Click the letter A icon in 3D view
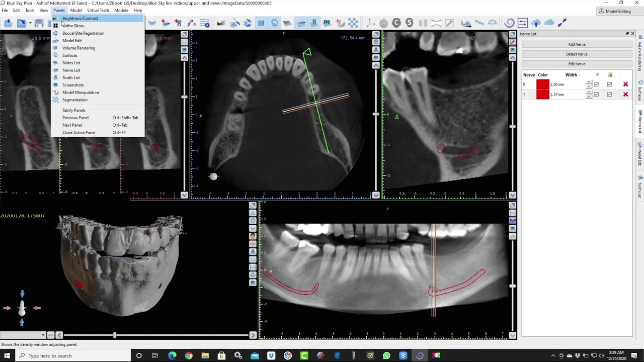 point(253,251)
